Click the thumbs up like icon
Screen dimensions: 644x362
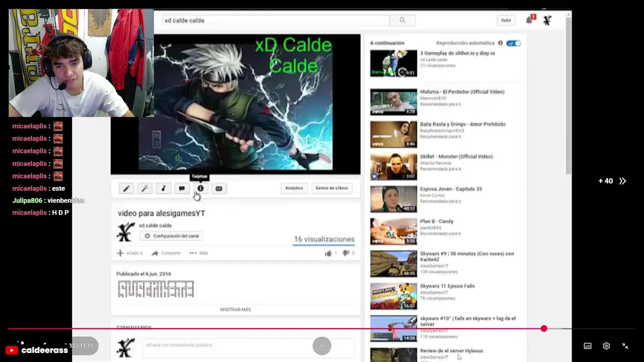tap(328, 253)
